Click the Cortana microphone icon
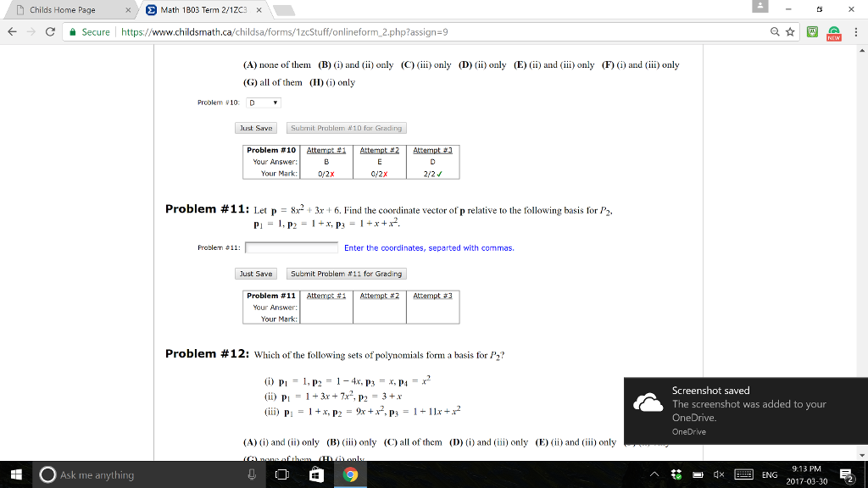This screenshot has height=488, width=868. click(x=251, y=474)
